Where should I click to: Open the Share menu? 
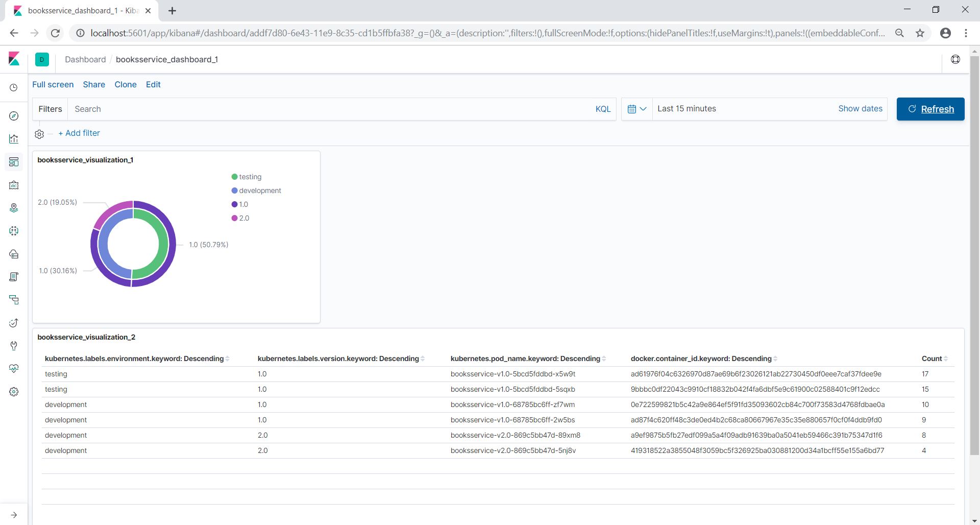(x=94, y=85)
